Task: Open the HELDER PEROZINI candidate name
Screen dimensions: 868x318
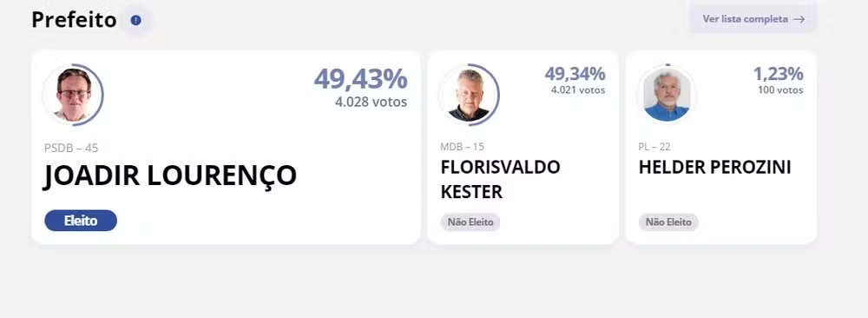Action: (714, 167)
